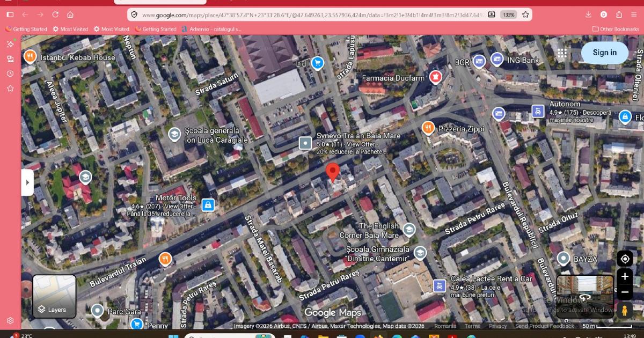Viewport: 644px width, 338px height.
Task: Reset the 133% zoom indicator
Action: 509,15
